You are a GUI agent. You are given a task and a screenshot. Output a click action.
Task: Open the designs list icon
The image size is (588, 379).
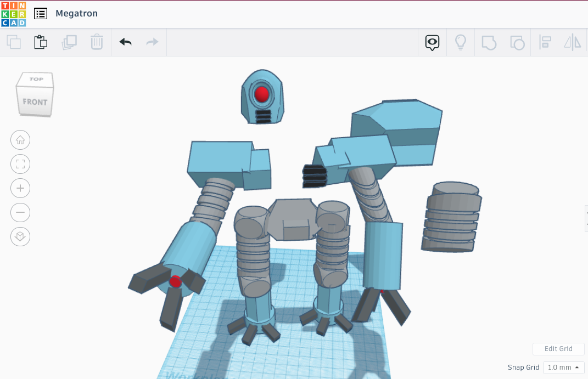tap(41, 14)
